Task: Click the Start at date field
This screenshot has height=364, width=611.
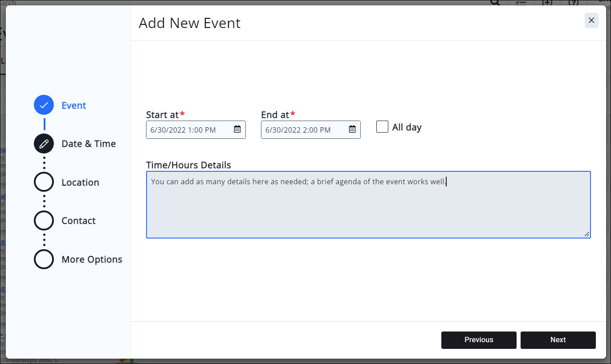Action: coord(189,130)
